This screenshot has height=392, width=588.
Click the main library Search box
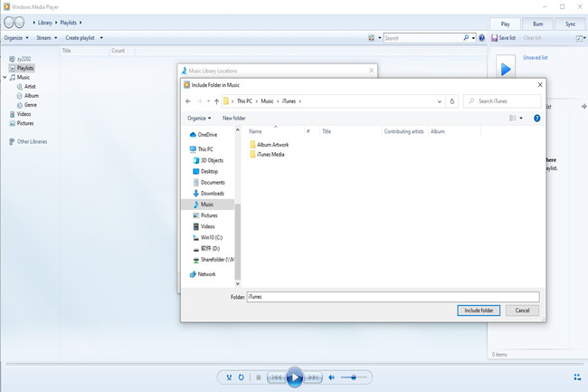click(423, 38)
